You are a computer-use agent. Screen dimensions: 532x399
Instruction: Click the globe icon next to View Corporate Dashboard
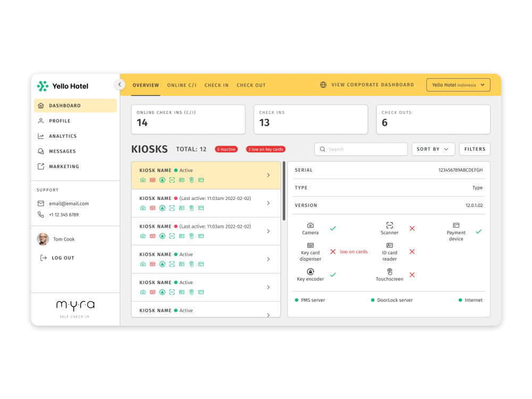pos(324,84)
